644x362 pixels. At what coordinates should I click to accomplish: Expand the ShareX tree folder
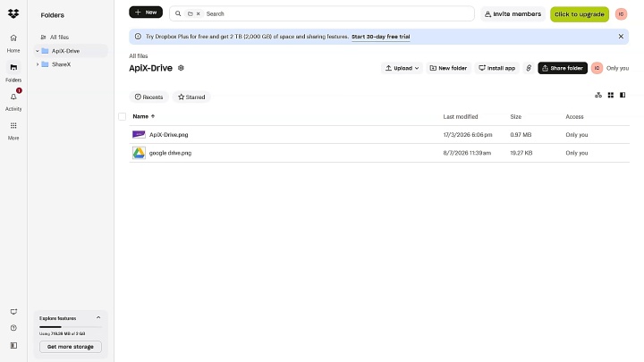click(x=38, y=64)
